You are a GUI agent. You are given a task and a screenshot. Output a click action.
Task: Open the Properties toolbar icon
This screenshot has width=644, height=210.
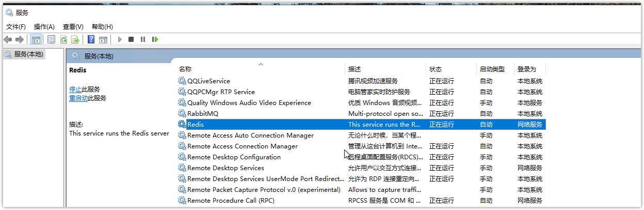click(51, 39)
